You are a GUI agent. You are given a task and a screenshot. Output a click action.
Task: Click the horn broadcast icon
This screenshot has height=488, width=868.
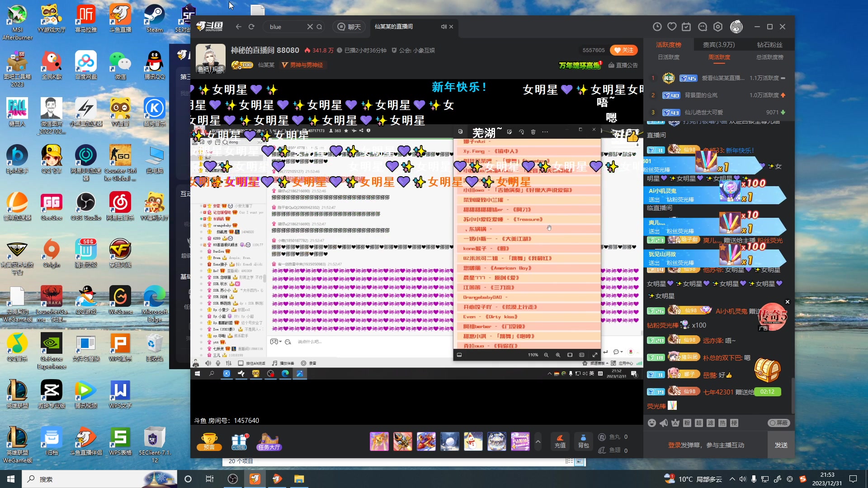(663, 423)
